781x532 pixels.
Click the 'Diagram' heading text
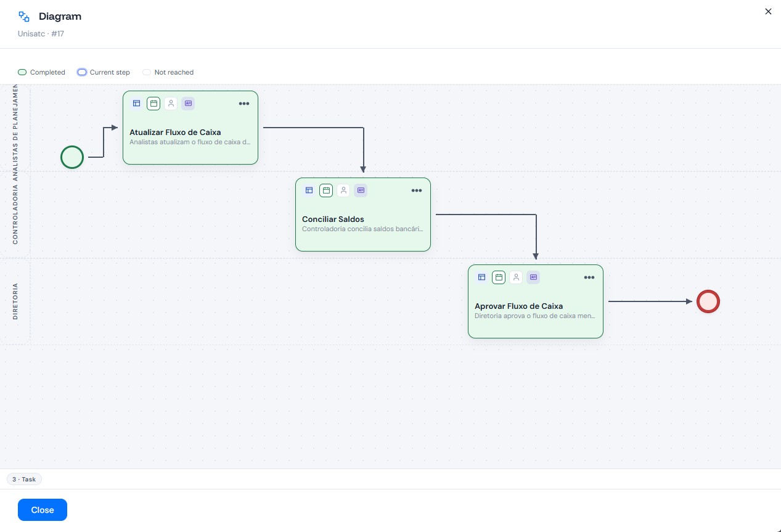(x=60, y=17)
